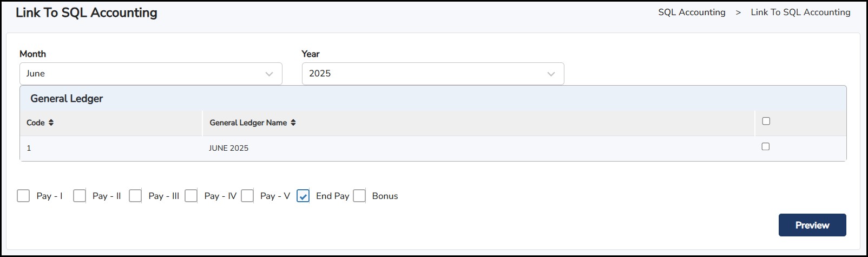Image resolution: width=868 pixels, height=257 pixels.
Task: Tick the Pay - III checkbox
Action: click(x=135, y=196)
